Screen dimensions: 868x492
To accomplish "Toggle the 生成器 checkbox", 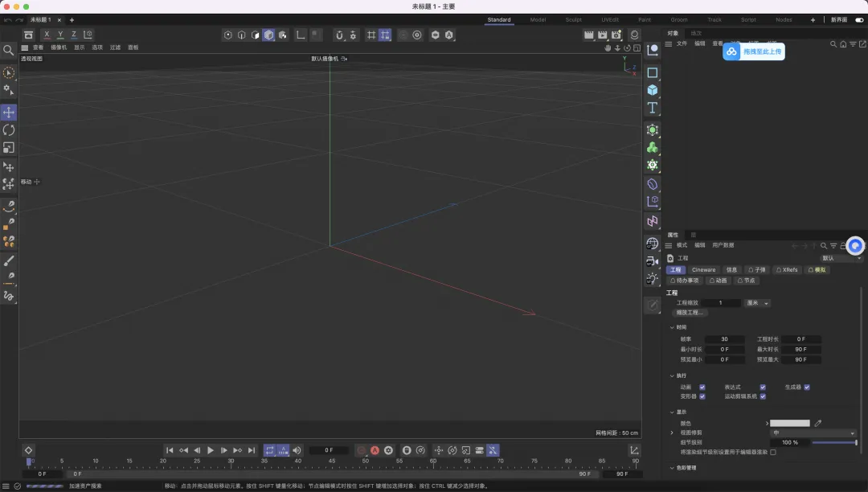I will [807, 387].
